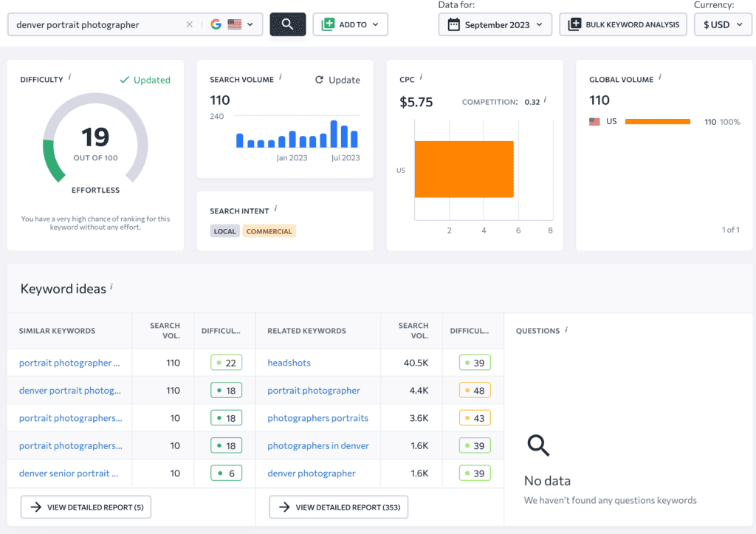Click the LOCAL intent tag
The image size is (756, 534).
(224, 231)
